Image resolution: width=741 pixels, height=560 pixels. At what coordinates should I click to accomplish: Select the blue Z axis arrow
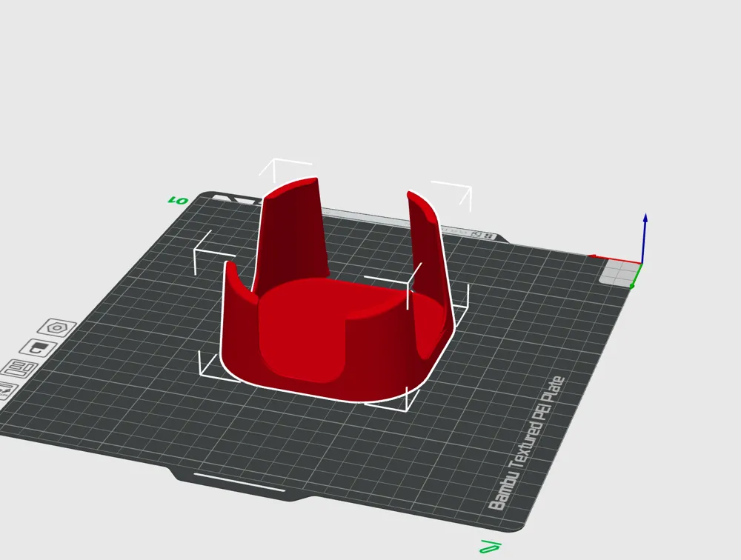(x=645, y=238)
